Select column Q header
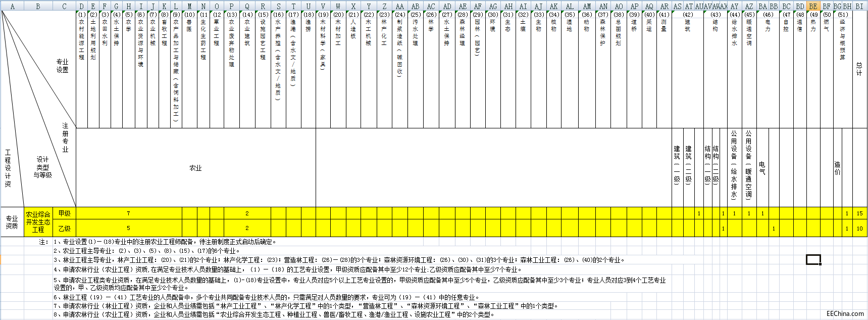The width and height of the screenshot is (868, 320). (x=247, y=6)
